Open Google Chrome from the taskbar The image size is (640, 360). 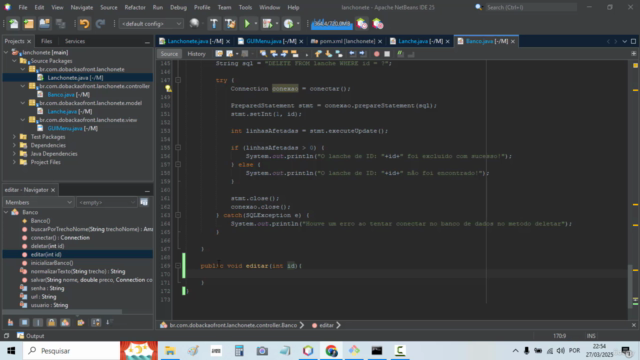coord(331,351)
